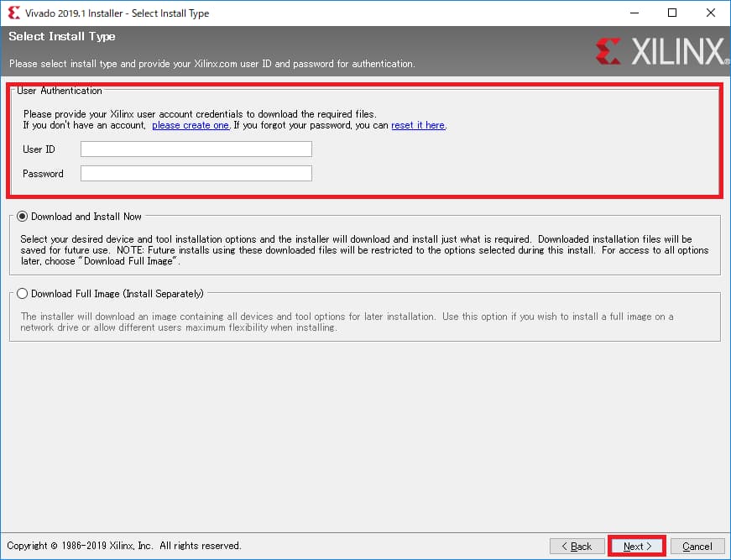This screenshot has height=560, width=731.
Task: Proceed with the Next button
Action: (x=637, y=546)
